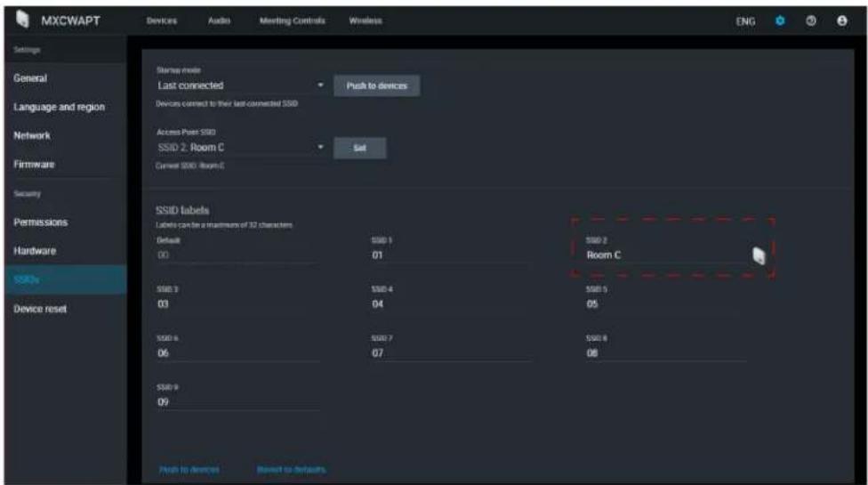Viewport: 868px width, 485px height.
Task: Open the Meeting Controls tab
Action: pos(293,21)
